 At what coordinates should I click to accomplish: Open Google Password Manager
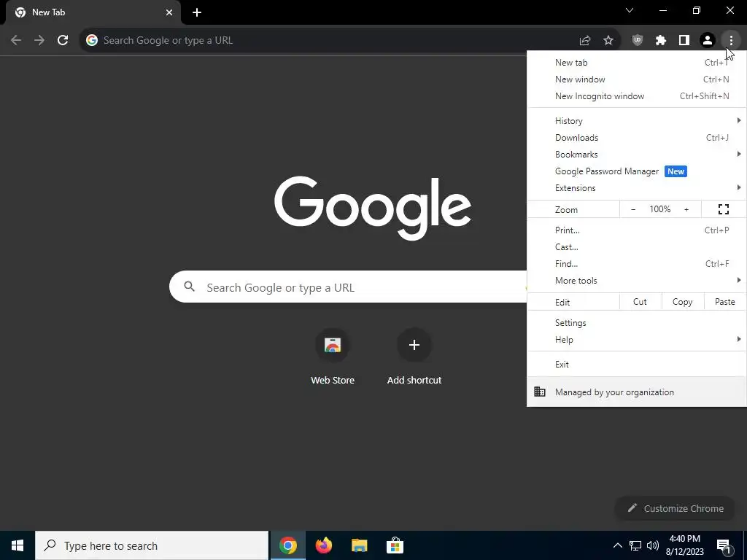point(636,171)
